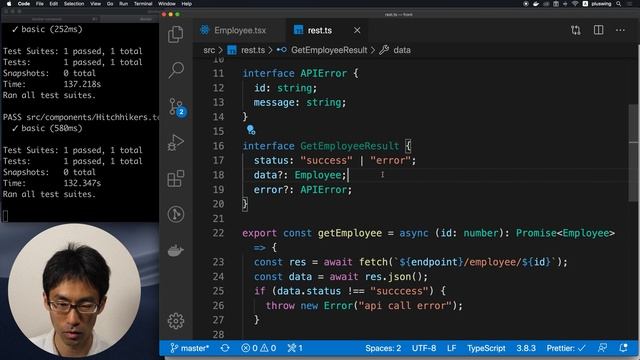Open the Docker view in activity bar

coord(176,250)
